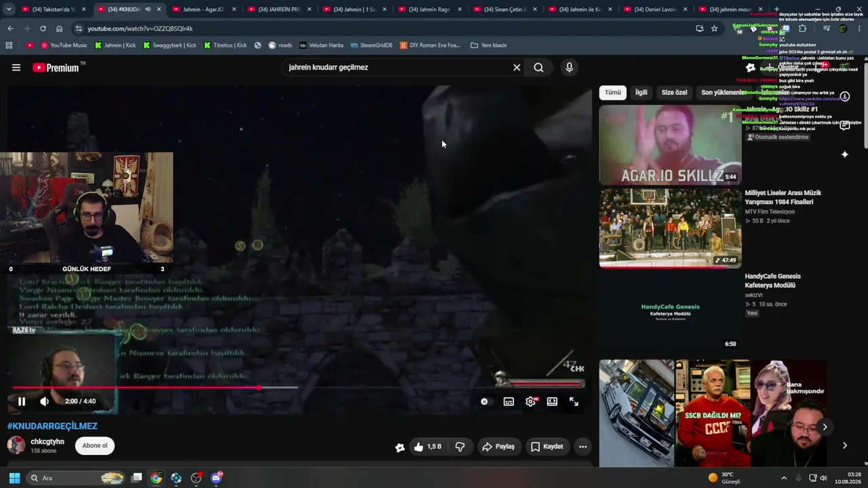Open the YouTube Music bookmark

64,45
